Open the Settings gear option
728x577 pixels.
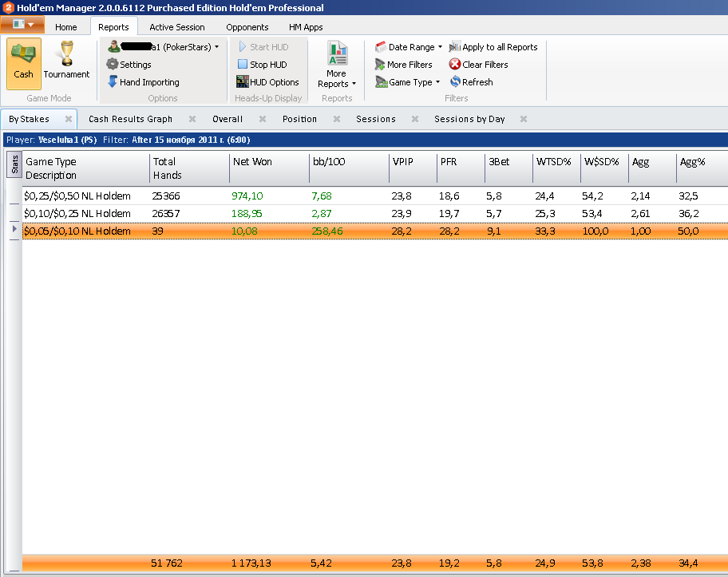tap(129, 64)
